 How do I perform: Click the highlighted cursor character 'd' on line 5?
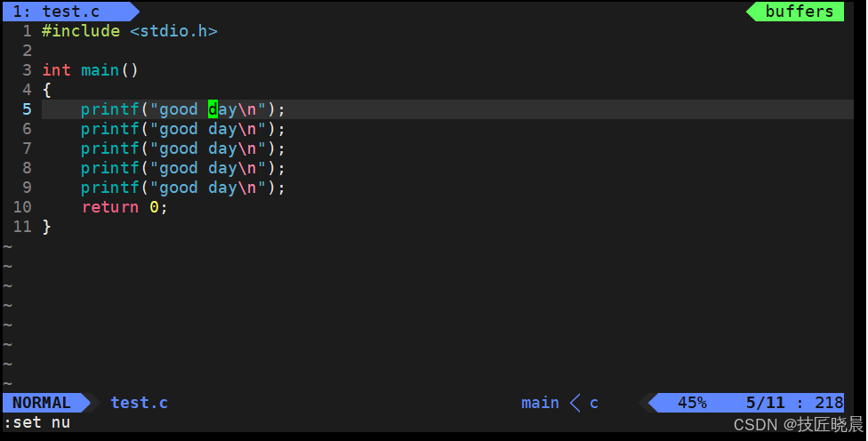[x=213, y=109]
